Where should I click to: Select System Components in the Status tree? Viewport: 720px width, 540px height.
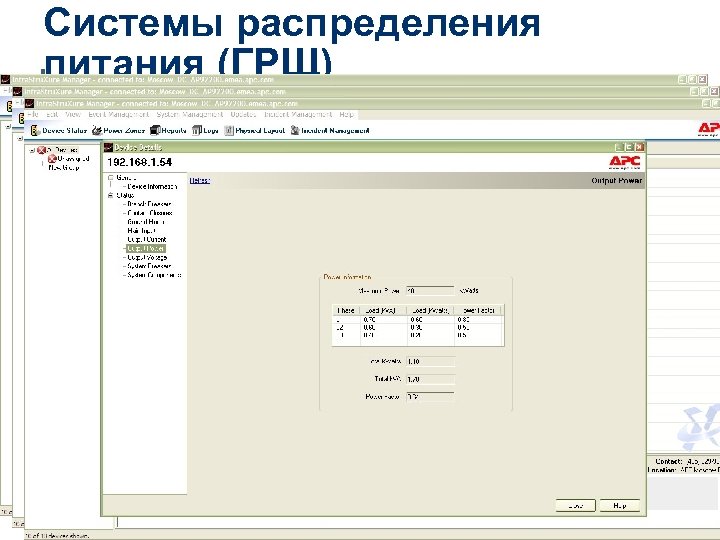pos(154,275)
